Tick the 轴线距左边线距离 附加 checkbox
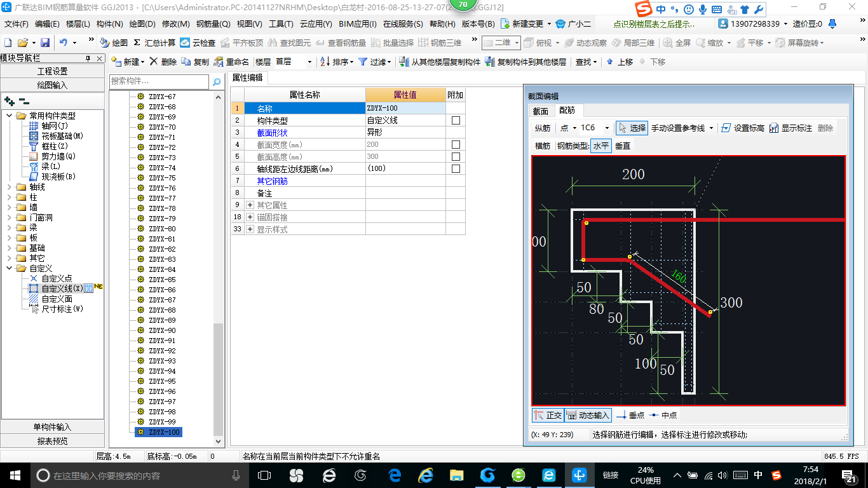Image resolution: width=868 pixels, height=488 pixels. 456,168
